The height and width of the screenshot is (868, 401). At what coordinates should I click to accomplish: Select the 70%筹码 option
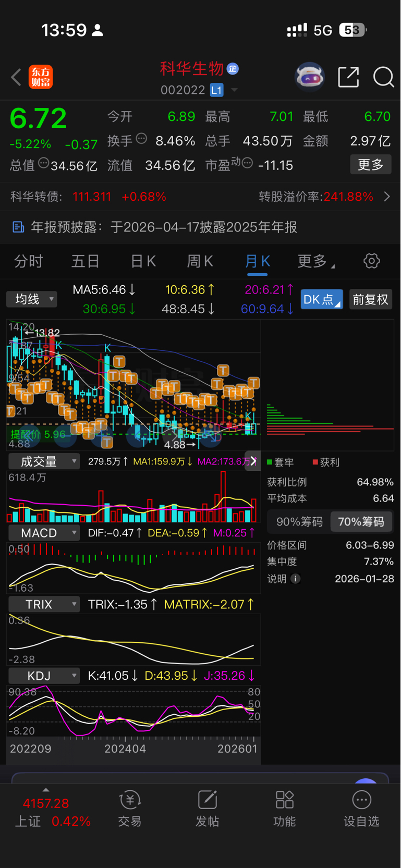click(361, 522)
